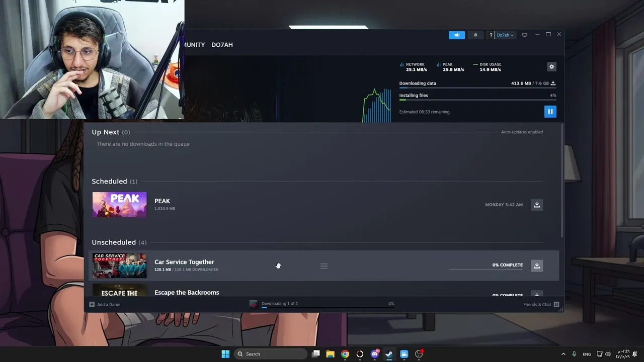Open Discord from the taskbar
The width and height of the screenshot is (644, 362).
pos(374,354)
